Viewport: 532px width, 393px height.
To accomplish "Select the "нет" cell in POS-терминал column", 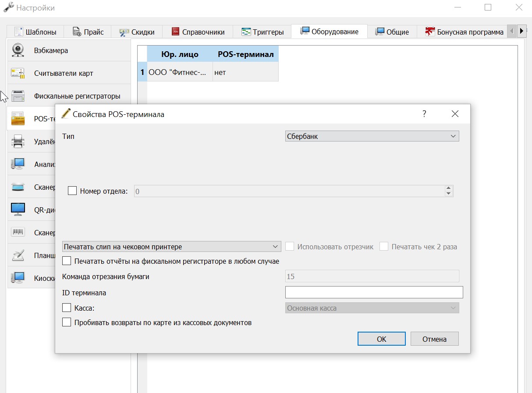I will pos(245,72).
